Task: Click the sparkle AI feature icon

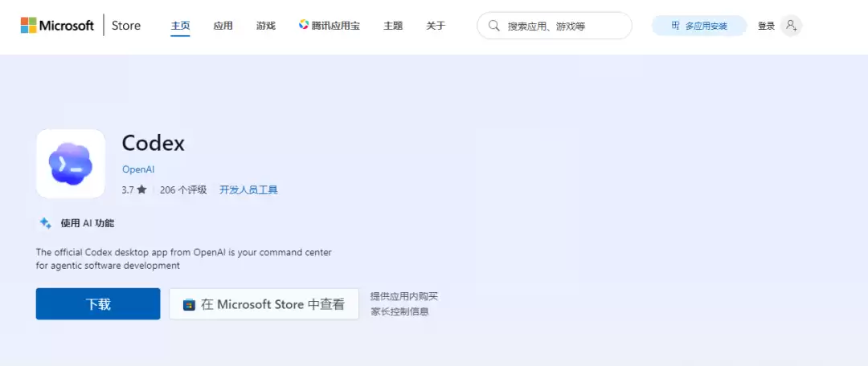Action: (x=45, y=223)
